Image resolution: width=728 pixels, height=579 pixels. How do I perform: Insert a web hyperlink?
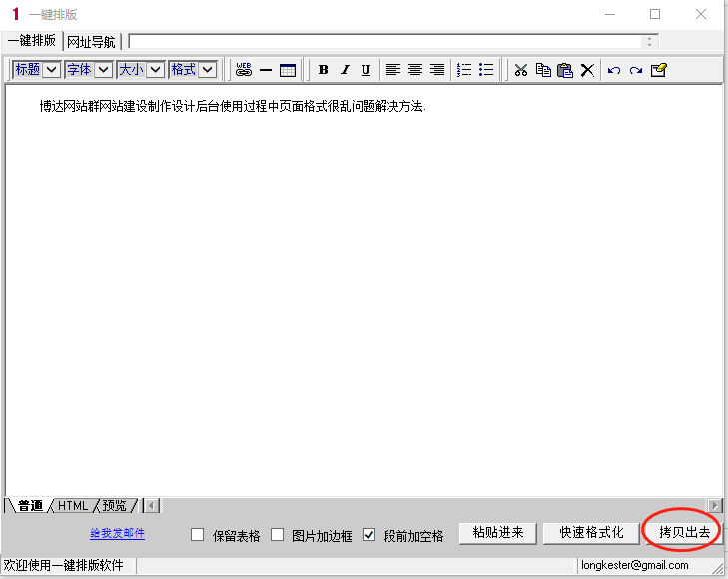244,70
